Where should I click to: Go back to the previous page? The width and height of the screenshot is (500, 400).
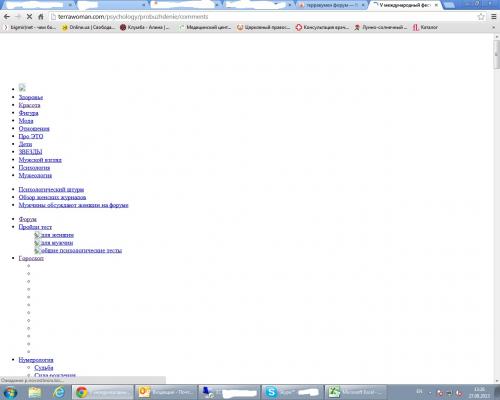7,16
